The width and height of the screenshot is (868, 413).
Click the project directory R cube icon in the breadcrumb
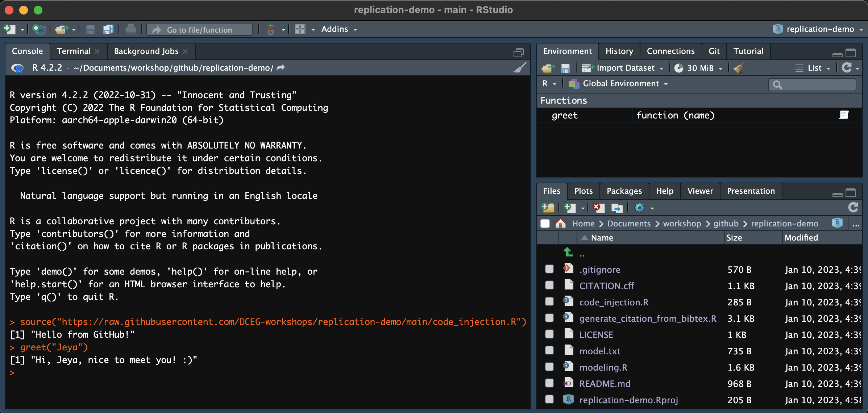[837, 223]
